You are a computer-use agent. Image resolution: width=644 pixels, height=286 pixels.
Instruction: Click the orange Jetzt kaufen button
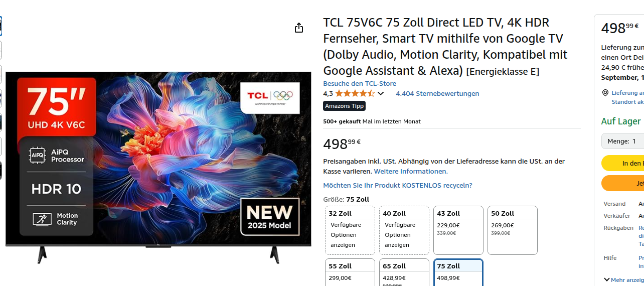623,183
